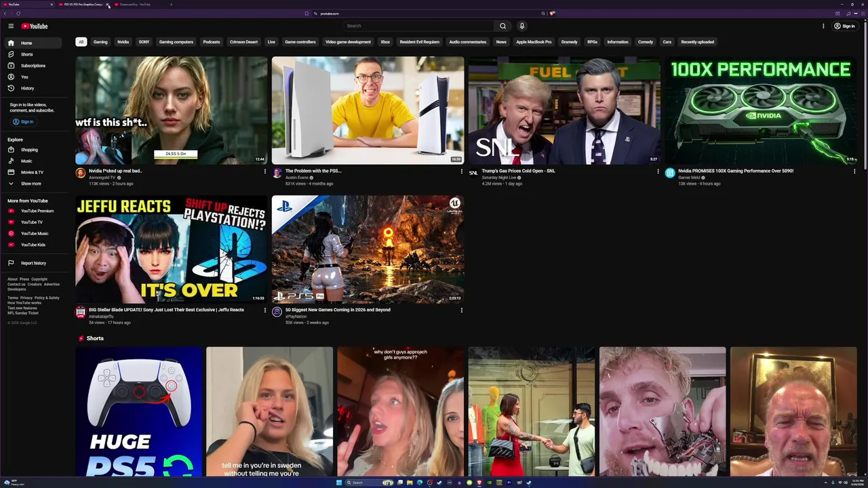868x488 pixels.
Task: Click the sidebar Sign in button
Action: 23,122
